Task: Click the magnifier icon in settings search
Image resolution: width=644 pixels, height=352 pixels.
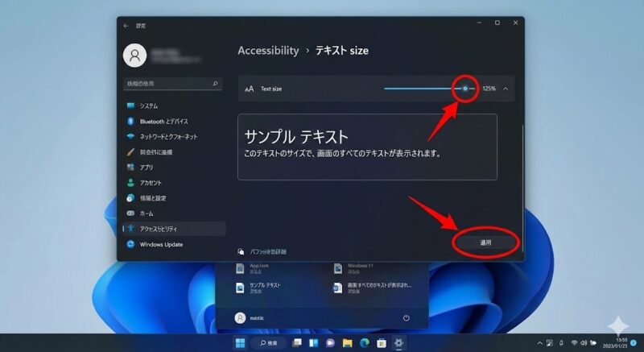Action: (x=215, y=84)
